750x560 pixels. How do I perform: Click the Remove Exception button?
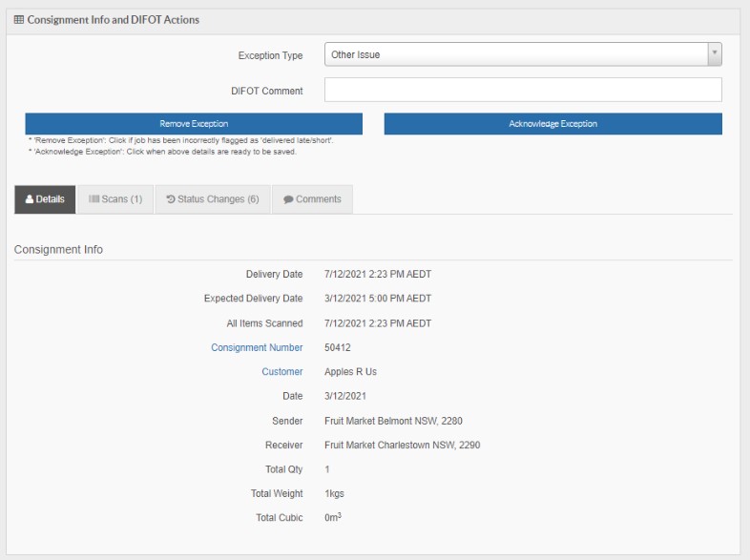click(194, 124)
